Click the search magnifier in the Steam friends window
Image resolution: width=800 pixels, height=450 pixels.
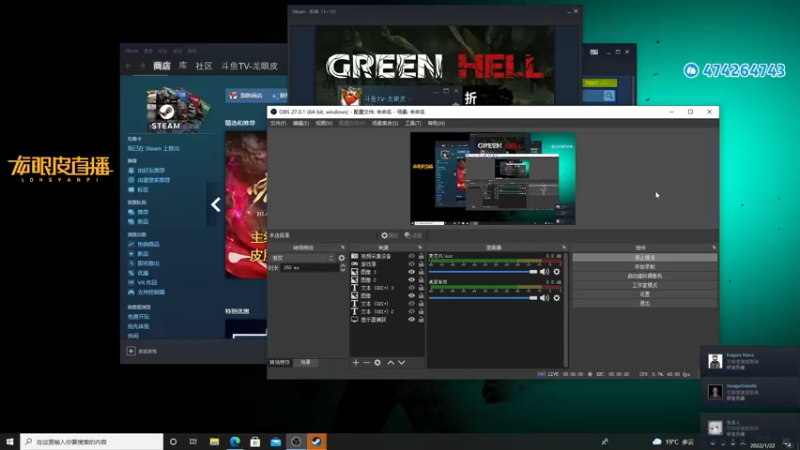point(609,95)
